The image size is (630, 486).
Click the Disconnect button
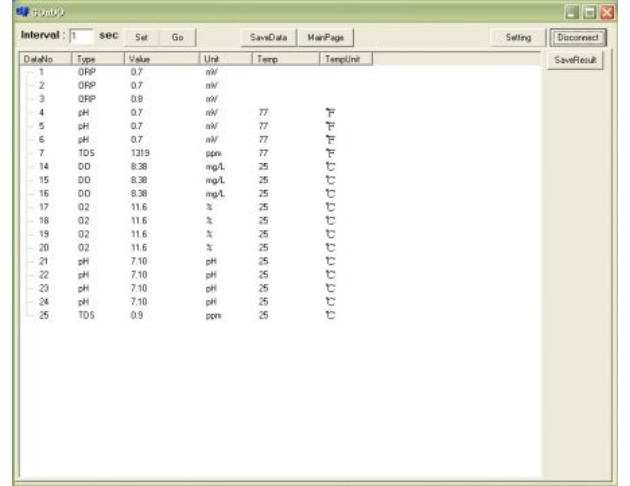[574, 37]
